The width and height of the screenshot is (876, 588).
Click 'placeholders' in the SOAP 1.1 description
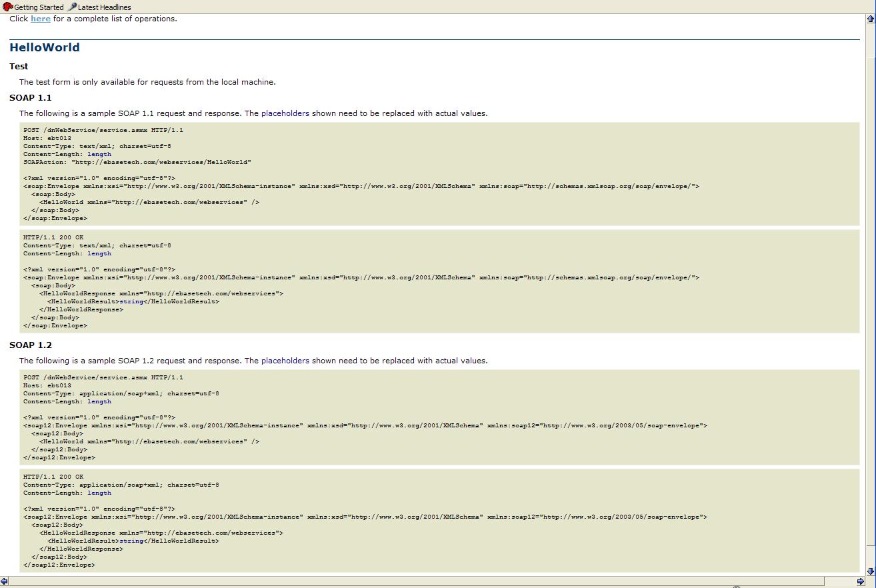click(x=285, y=113)
